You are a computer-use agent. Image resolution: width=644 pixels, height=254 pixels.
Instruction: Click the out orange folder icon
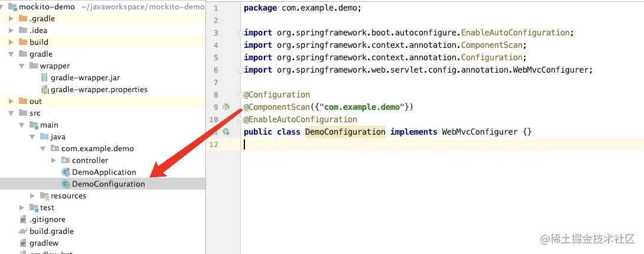23,101
